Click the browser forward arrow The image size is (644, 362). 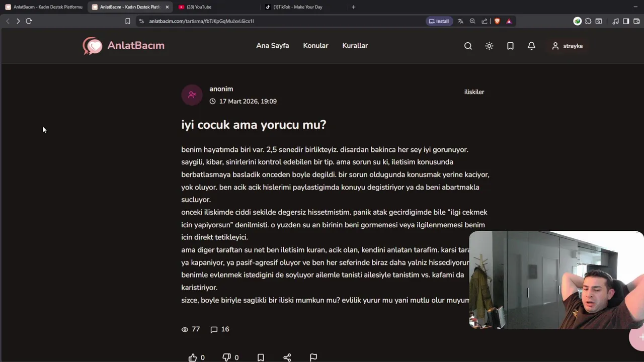pyautogui.click(x=18, y=21)
